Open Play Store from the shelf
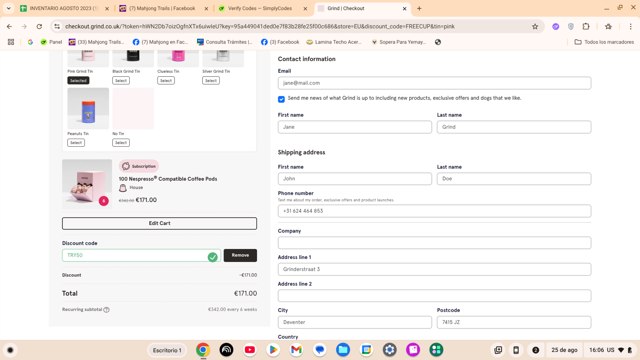640x360 pixels. pos(273,350)
